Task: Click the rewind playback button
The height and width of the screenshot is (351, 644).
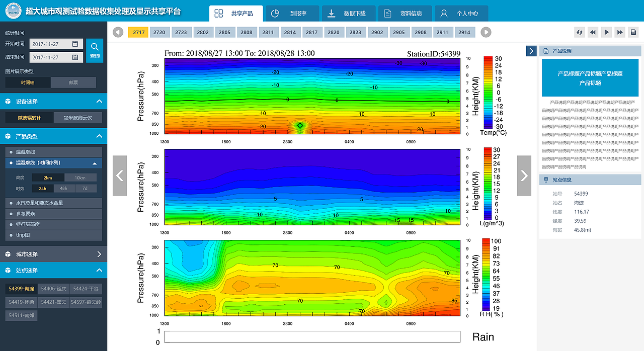Action: [593, 32]
